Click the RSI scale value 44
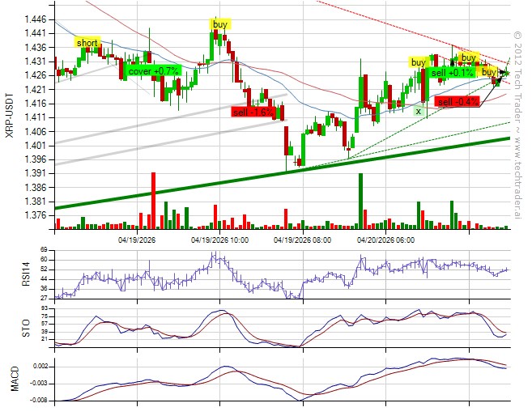This screenshot has height=416, width=532. [x=44, y=279]
